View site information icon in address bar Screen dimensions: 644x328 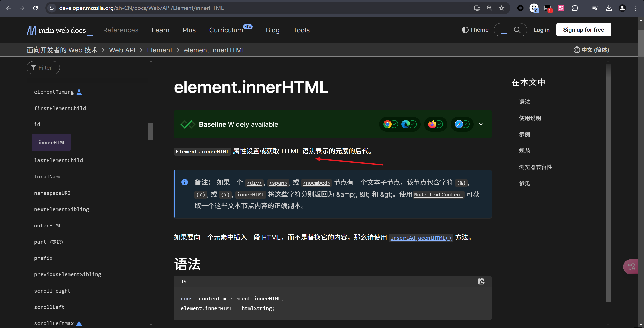pos(52,8)
